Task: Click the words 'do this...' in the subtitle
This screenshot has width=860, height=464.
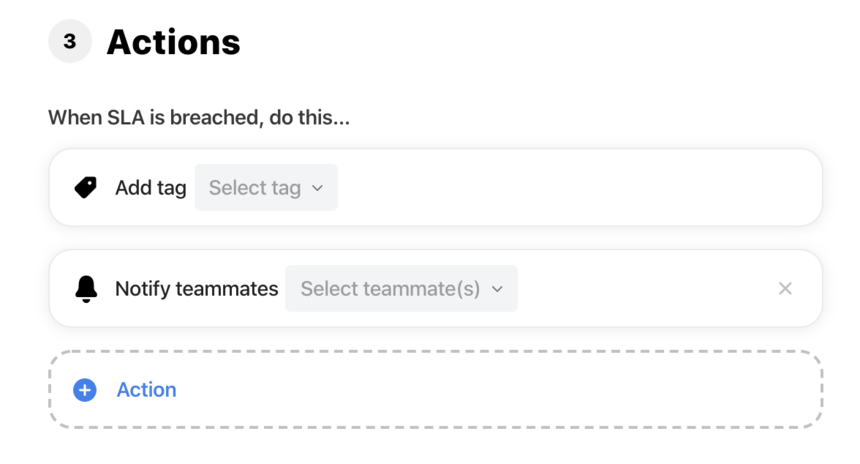Action: click(309, 117)
